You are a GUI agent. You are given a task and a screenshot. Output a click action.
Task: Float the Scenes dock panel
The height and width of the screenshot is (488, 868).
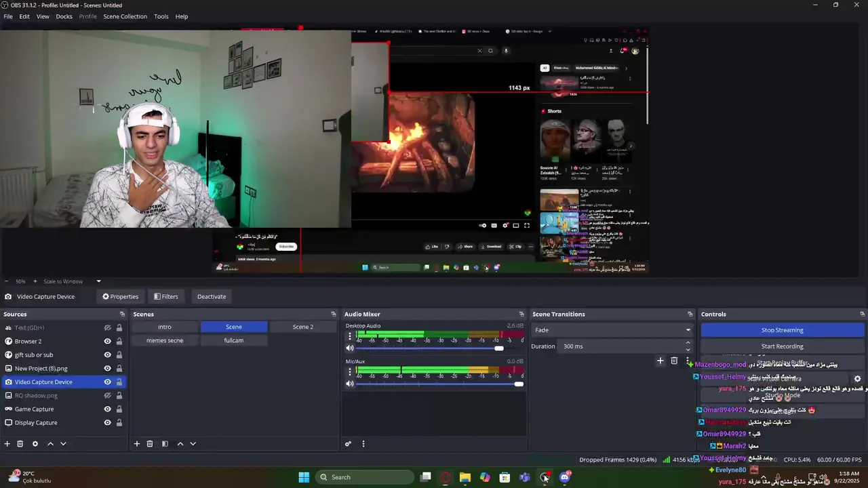(334, 314)
